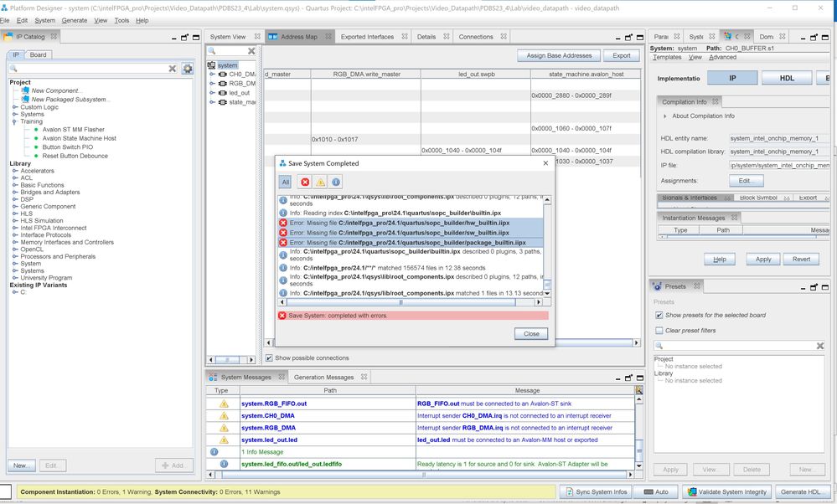Select the system icon in System View tree

coord(212,65)
